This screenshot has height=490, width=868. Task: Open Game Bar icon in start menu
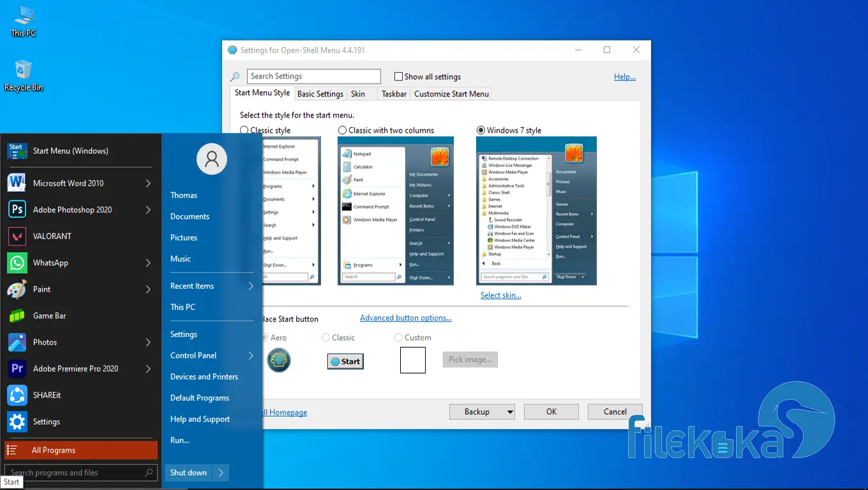(17, 316)
